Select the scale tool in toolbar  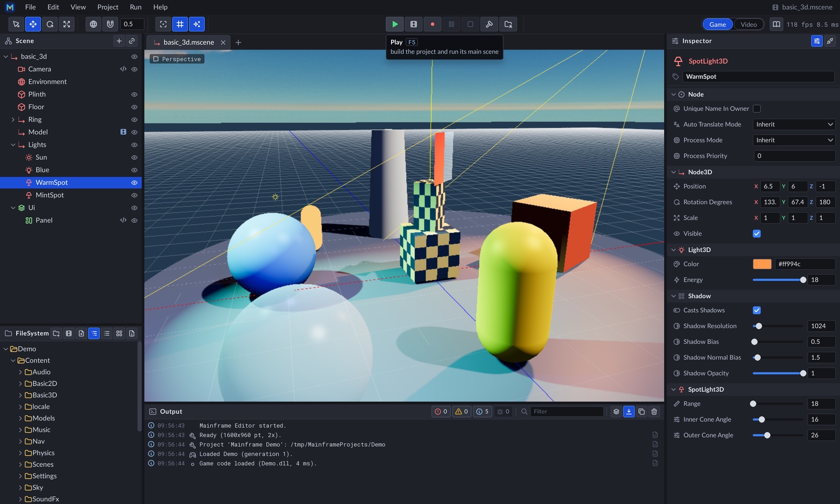pyautogui.click(x=67, y=24)
